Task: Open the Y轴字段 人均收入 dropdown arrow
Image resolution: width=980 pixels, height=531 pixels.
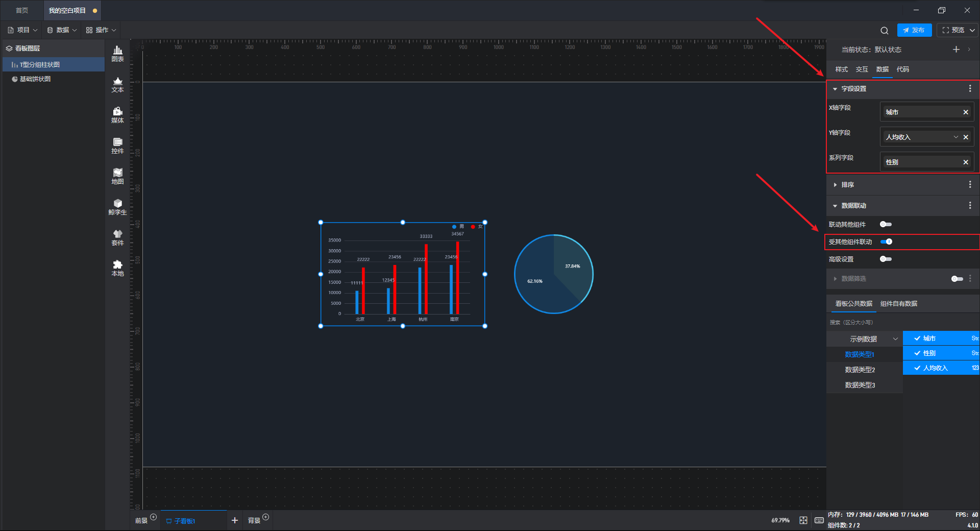Action: pos(956,137)
